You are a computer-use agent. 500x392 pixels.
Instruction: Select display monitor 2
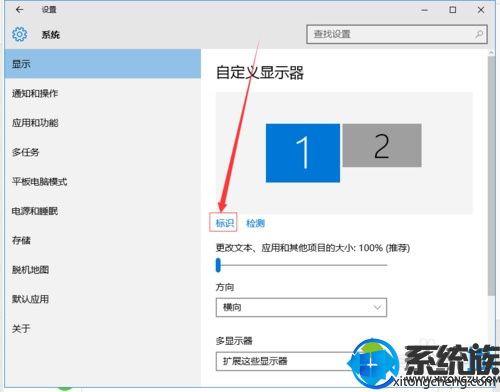[x=382, y=145]
